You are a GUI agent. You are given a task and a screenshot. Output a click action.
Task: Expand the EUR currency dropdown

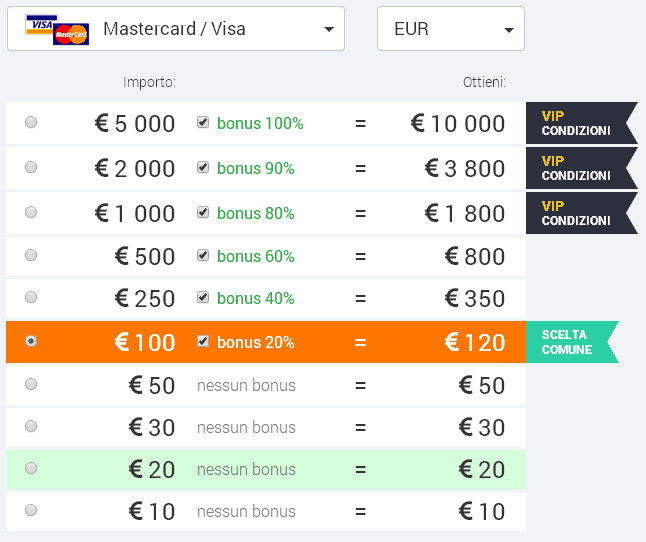pos(451,29)
